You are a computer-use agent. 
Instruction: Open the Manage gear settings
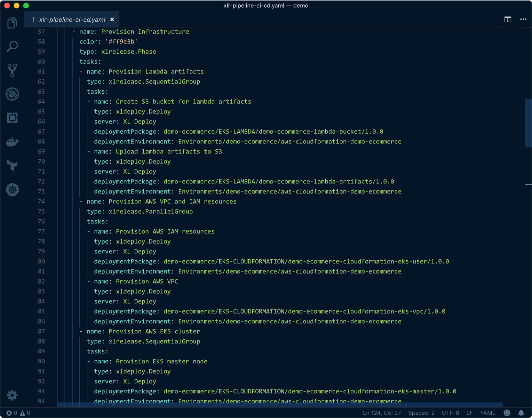pos(12,395)
